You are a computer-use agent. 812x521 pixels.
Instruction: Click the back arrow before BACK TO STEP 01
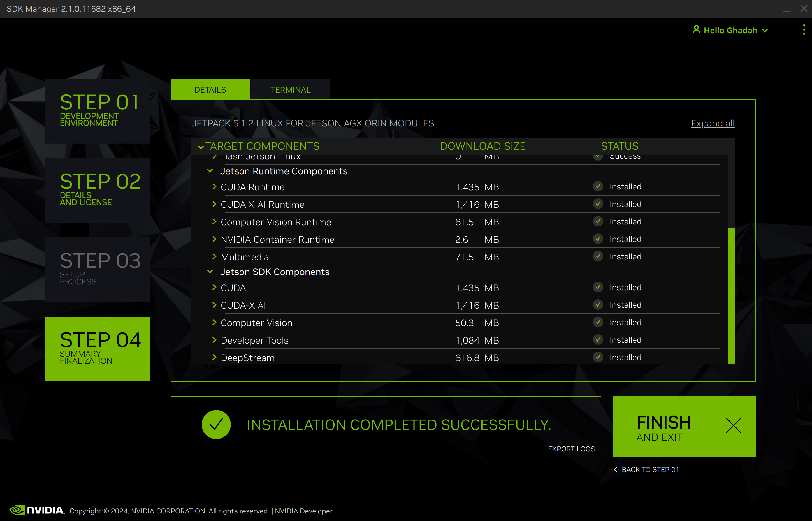click(x=616, y=470)
